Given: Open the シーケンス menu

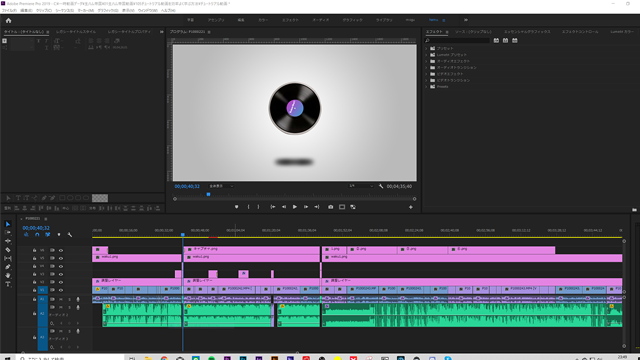Looking at the screenshot, I should 64,11.
